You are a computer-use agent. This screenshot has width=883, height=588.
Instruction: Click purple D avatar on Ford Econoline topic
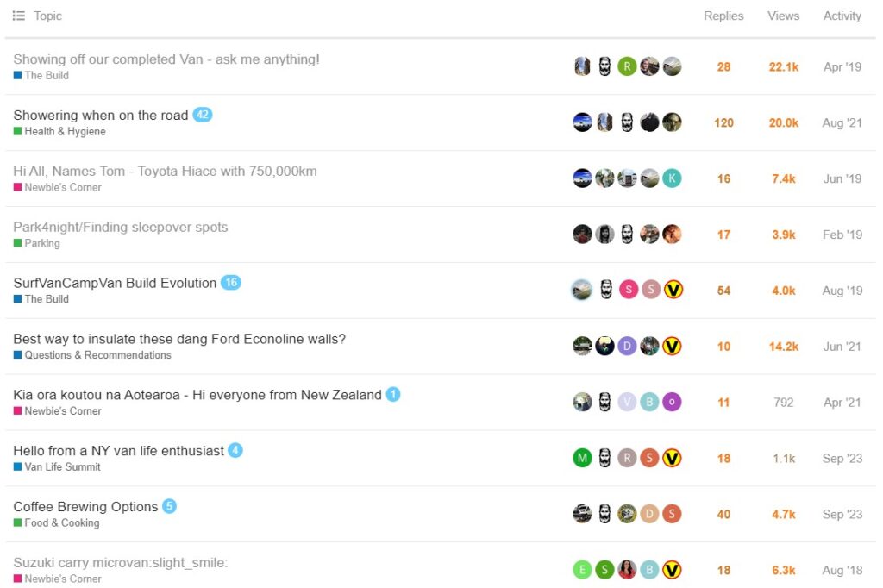(x=627, y=346)
